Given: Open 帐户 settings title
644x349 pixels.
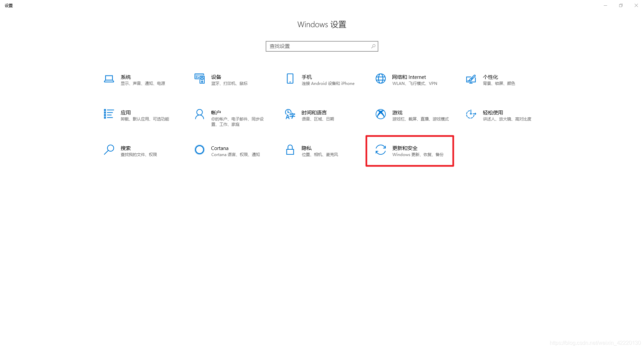Looking at the screenshot, I should coord(216,113).
